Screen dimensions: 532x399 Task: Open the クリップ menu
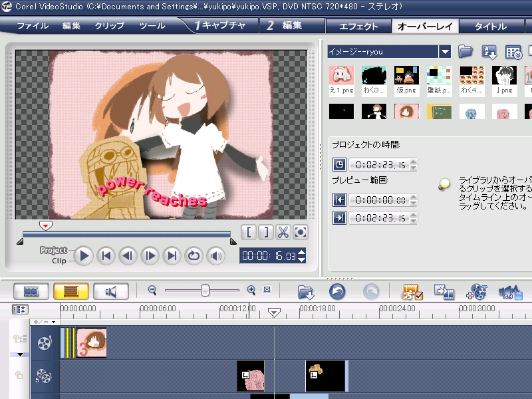pos(109,26)
